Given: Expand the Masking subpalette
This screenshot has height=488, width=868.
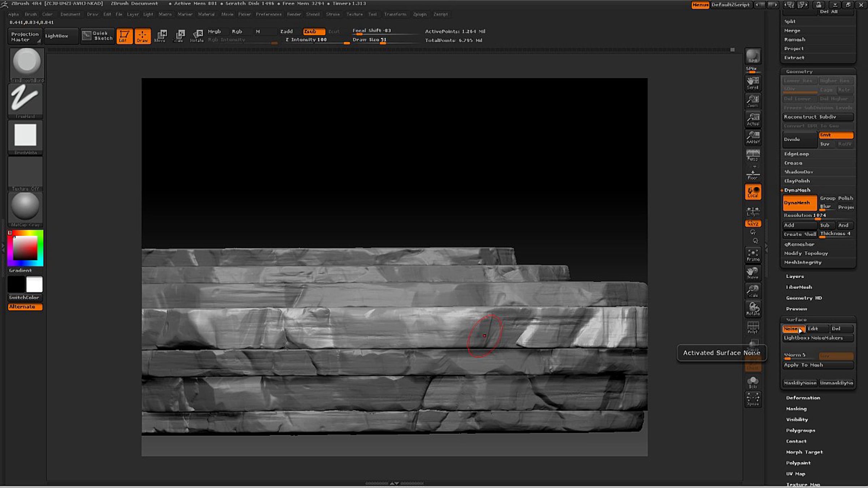Looking at the screenshot, I should click(796, 408).
